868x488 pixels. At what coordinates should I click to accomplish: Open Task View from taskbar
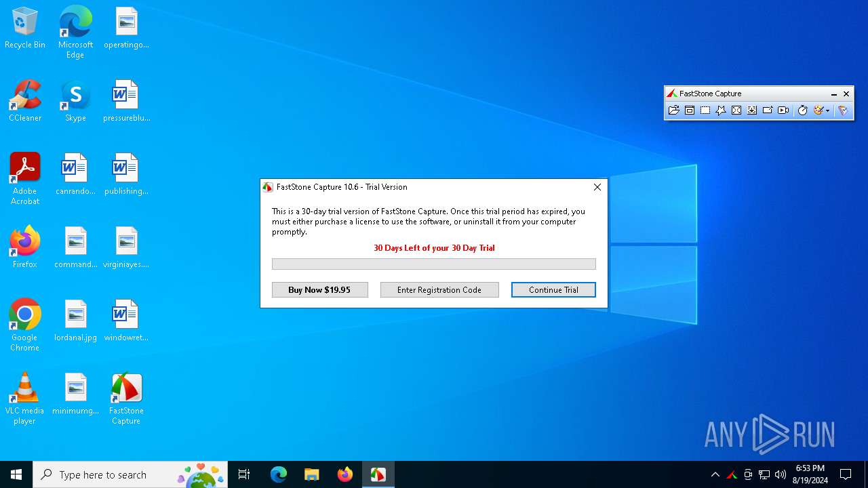244,474
